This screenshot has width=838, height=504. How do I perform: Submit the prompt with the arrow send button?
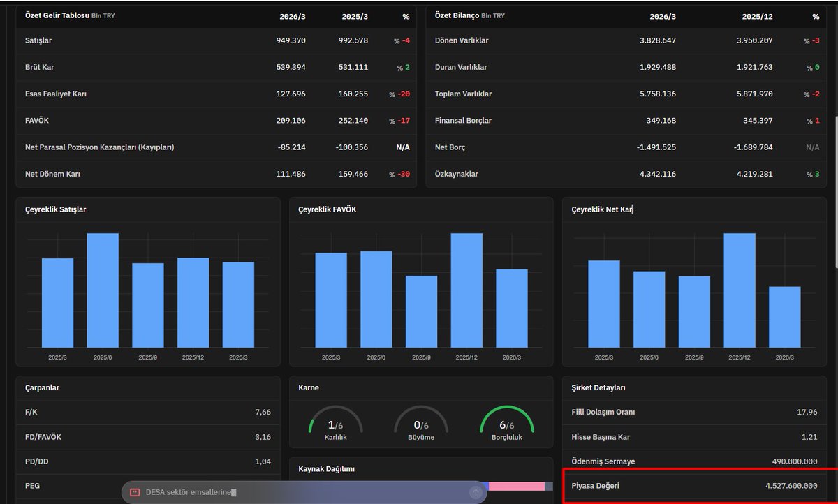[476, 492]
